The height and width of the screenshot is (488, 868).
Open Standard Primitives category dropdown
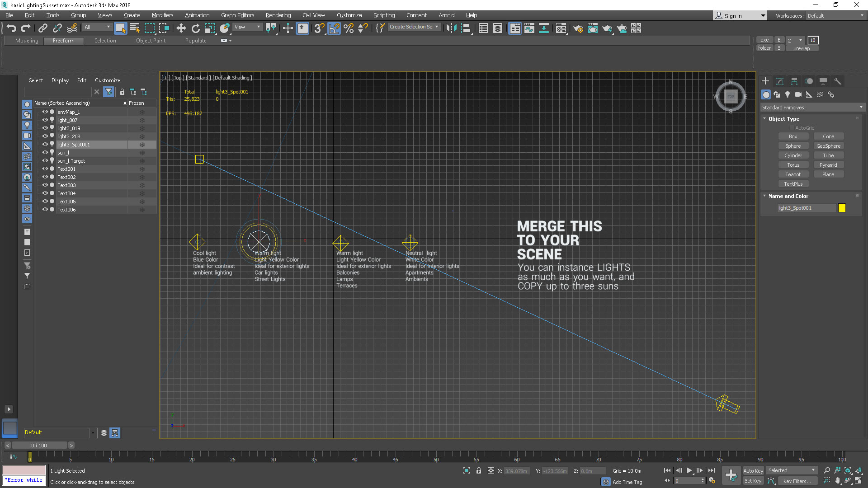click(x=812, y=108)
